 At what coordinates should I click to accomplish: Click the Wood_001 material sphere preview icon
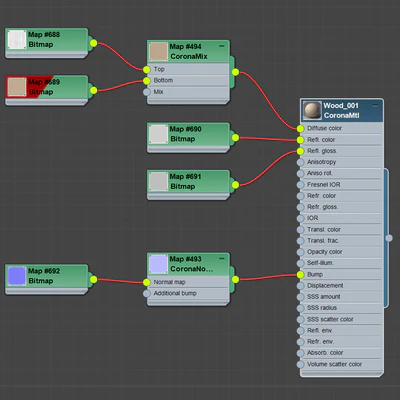tap(313, 110)
